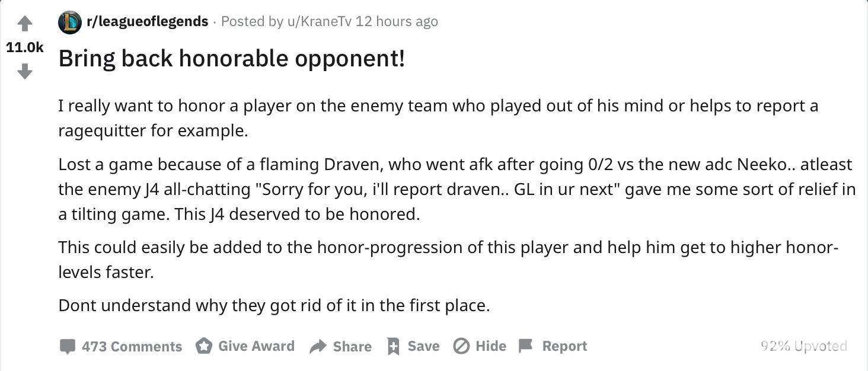Click the League of Legends subreddit icon

click(70, 23)
